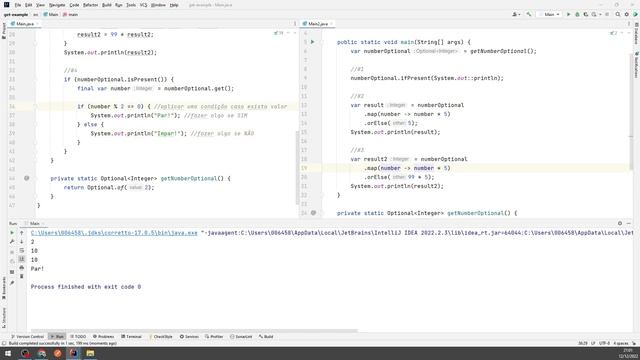Open the tab options menu for the left editor
Image resolution: width=640 pixels, height=360 pixels.
[x=295, y=24]
